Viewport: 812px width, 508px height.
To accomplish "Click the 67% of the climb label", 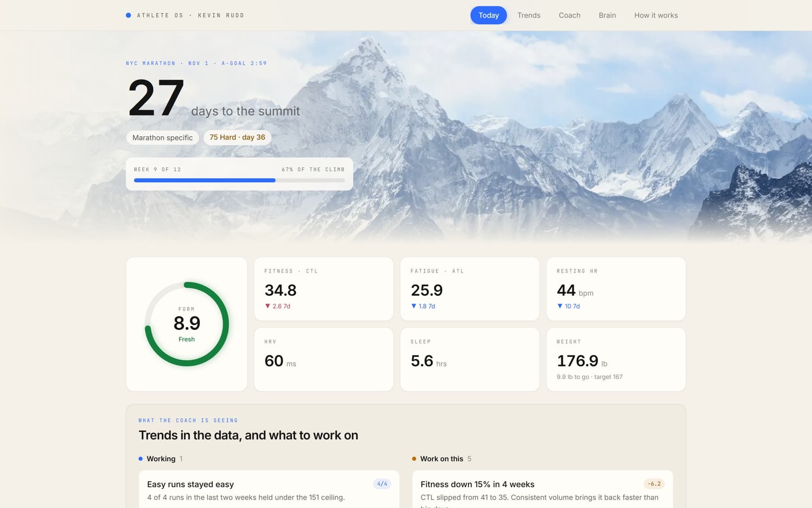I will (x=313, y=170).
